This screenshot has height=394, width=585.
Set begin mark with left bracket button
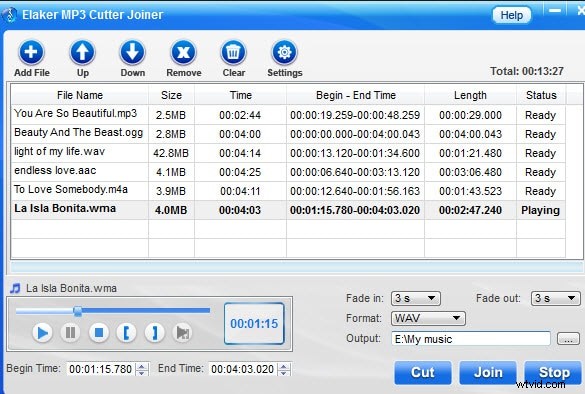coord(126,332)
